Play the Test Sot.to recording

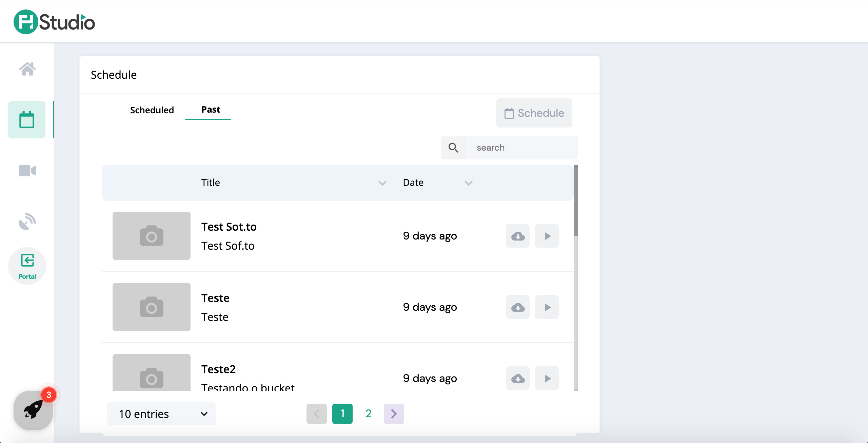coord(547,236)
